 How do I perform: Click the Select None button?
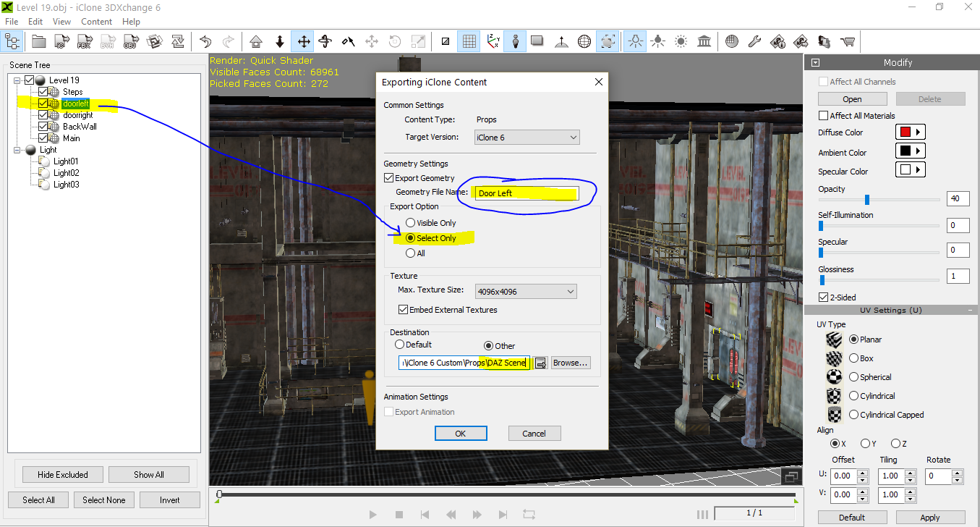coord(103,499)
